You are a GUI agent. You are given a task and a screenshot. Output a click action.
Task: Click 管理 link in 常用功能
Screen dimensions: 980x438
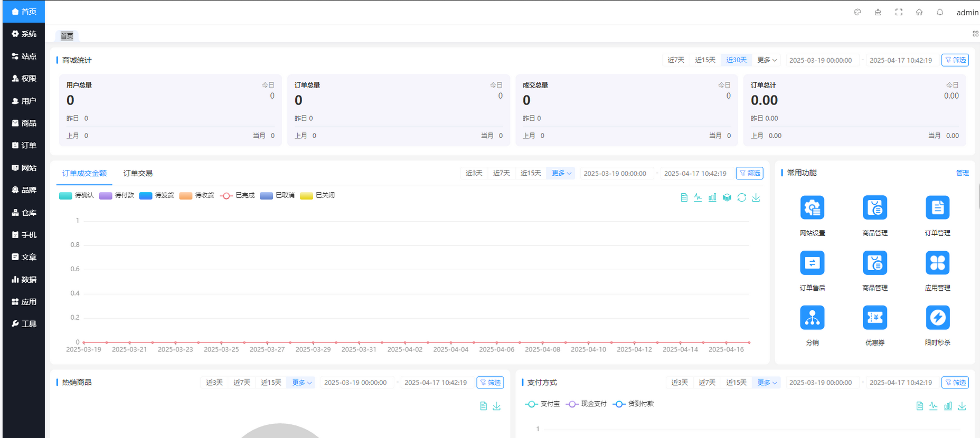point(963,173)
